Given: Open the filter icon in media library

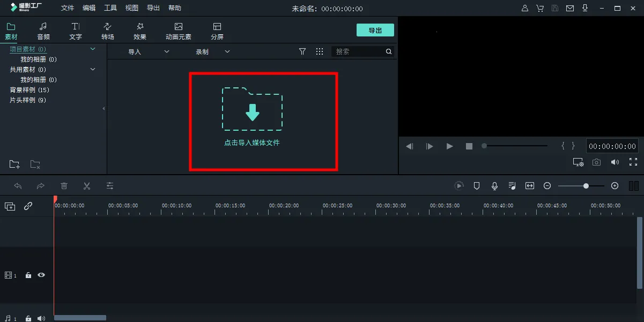Looking at the screenshot, I should tap(302, 51).
